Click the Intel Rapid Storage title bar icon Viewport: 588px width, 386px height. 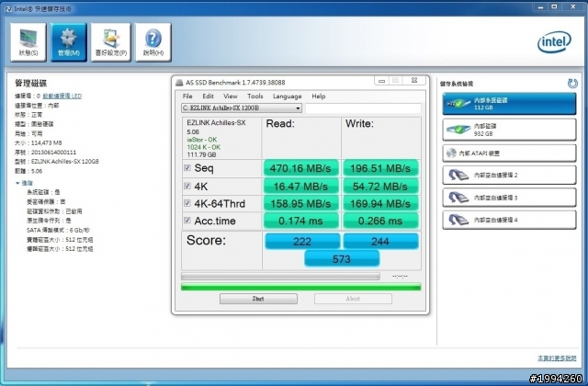tap(8, 8)
